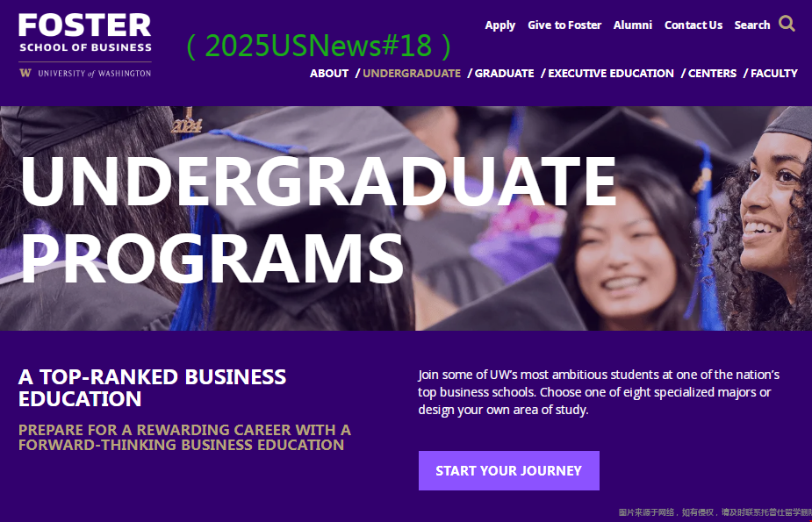
Task: Open the Foster School of Business logo
Action: 85,33
